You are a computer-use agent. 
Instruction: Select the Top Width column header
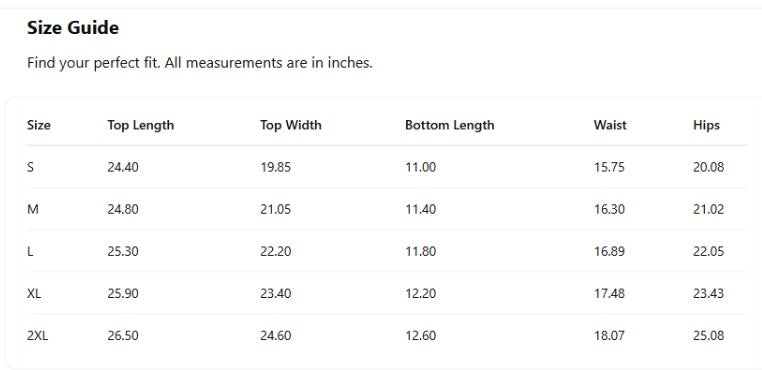291,125
